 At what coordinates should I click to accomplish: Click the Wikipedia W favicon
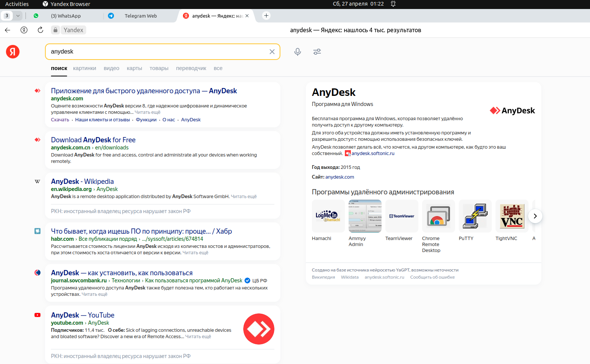[x=37, y=181]
